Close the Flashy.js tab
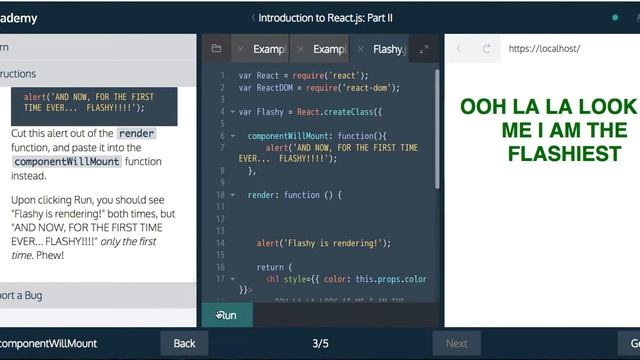This screenshot has height=360, width=640. point(360,49)
